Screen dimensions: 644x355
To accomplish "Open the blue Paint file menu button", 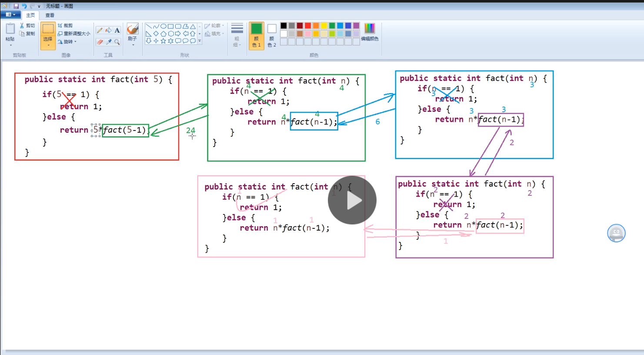I will [10, 15].
